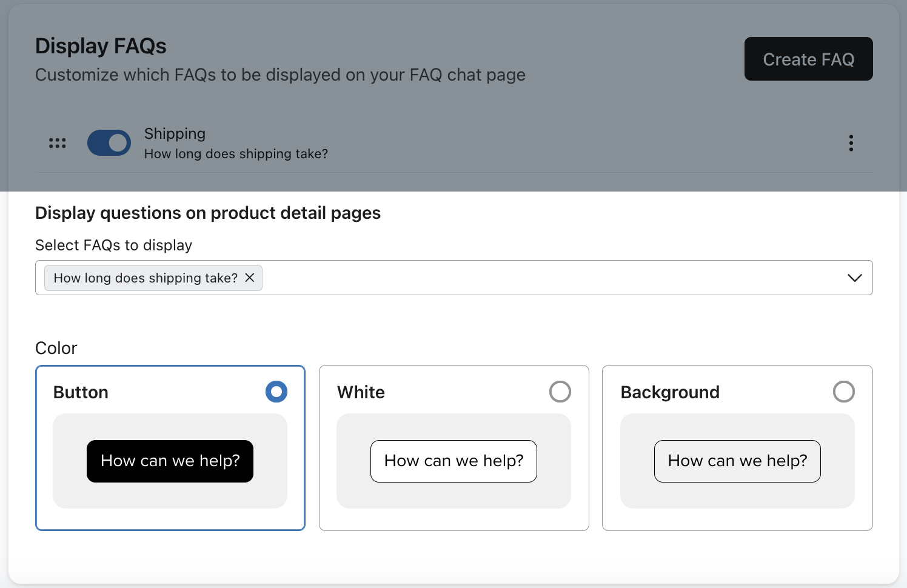Select the Background color option card

pyautogui.click(x=737, y=448)
